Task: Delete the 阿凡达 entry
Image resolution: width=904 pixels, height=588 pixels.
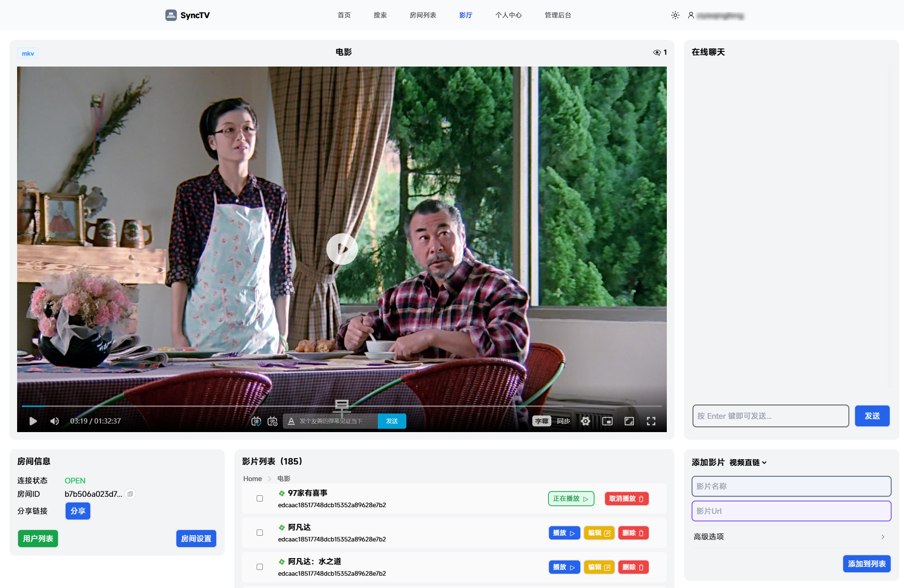Action: pyautogui.click(x=633, y=533)
